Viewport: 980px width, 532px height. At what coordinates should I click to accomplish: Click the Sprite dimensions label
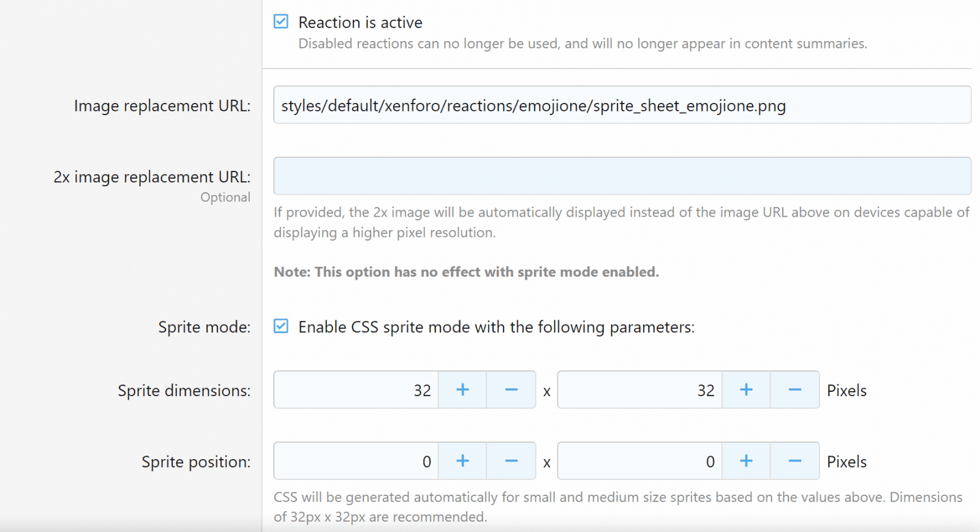(184, 391)
